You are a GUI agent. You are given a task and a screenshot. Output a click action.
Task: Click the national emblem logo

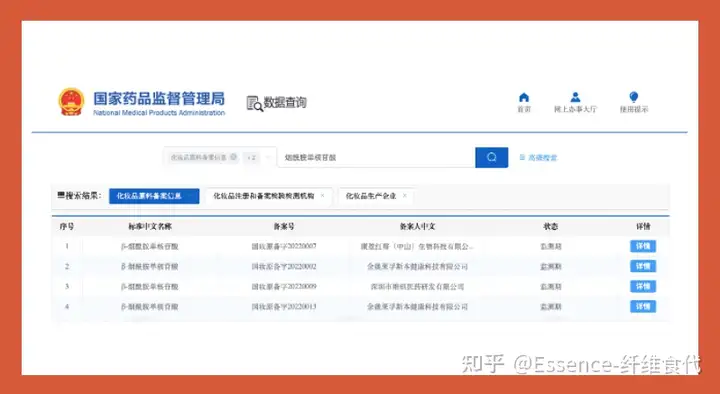click(x=71, y=102)
